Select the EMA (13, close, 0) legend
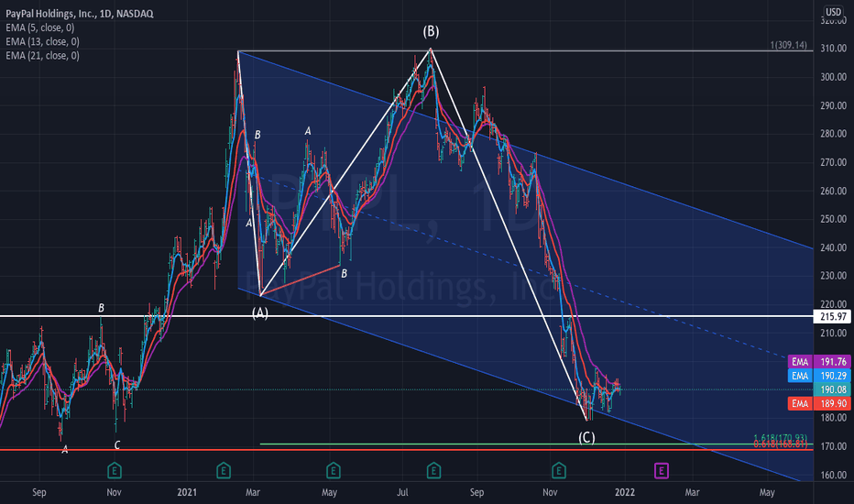Viewport: 854px width, 504px height. (42, 42)
